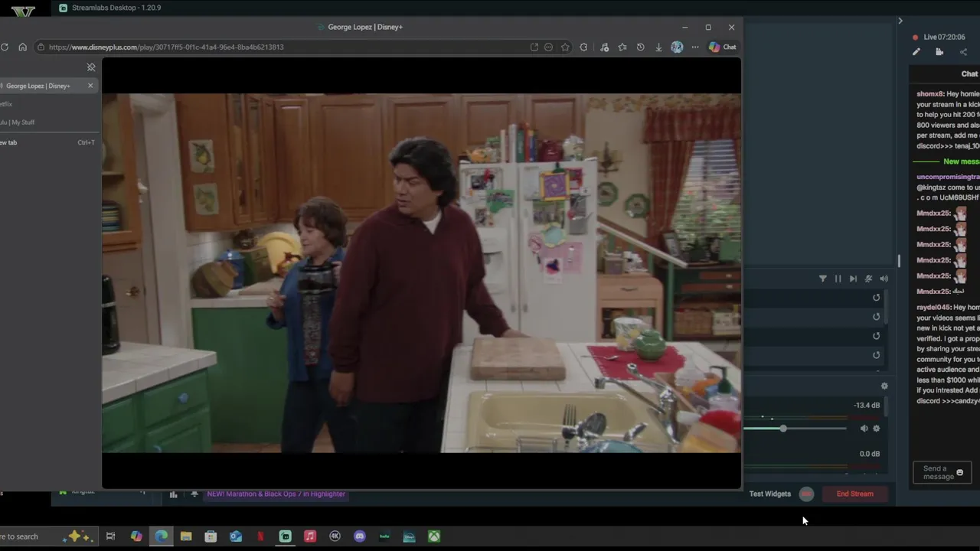This screenshot has width=980, height=551.
Task: Close the George Lopez | Disney+ tab
Action: point(90,86)
